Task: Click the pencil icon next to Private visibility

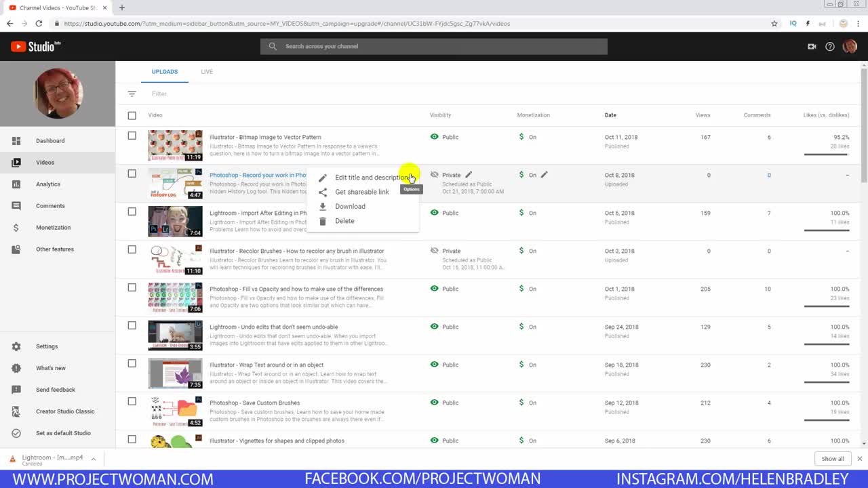Action: point(469,175)
